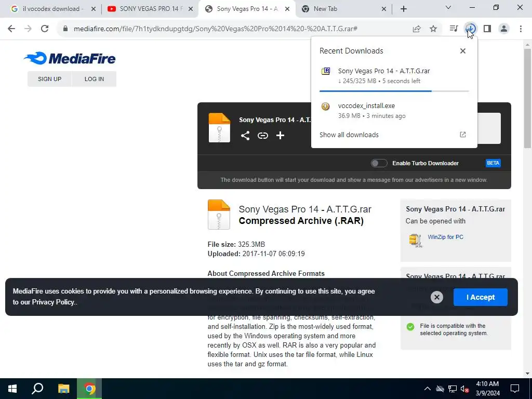The height and width of the screenshot is (399, 532).
Task: Bookmark this page with the star icon
Action: 433,29
